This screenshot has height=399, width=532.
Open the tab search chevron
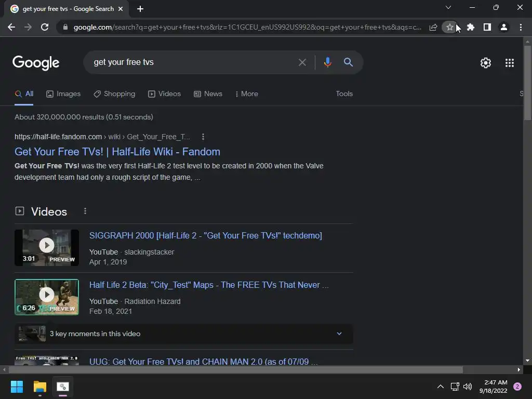[448, 7]
